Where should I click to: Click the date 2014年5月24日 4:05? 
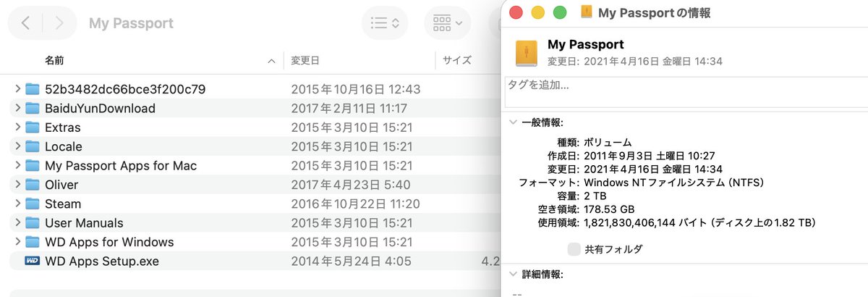coord(351,261)
